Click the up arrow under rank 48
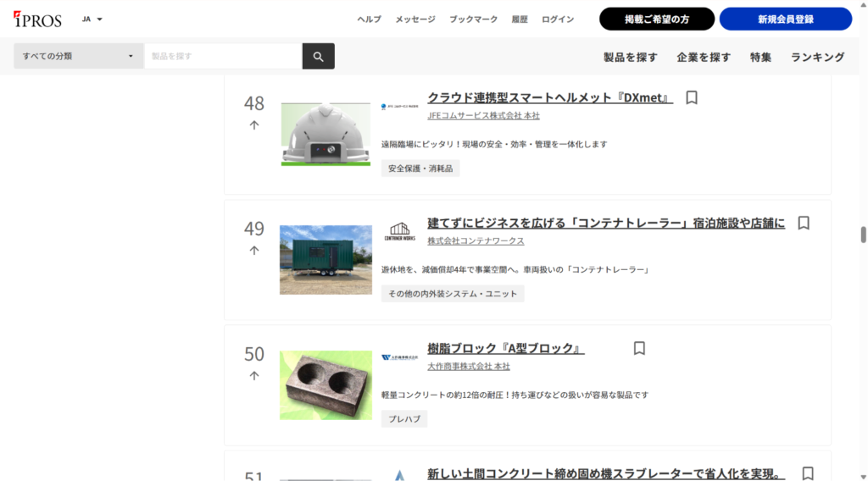Screen dimensions: 868x481 click(254, 125)
